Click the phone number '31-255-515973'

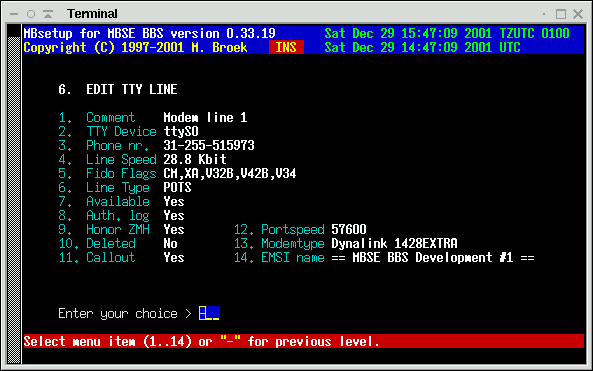point(209,145)
